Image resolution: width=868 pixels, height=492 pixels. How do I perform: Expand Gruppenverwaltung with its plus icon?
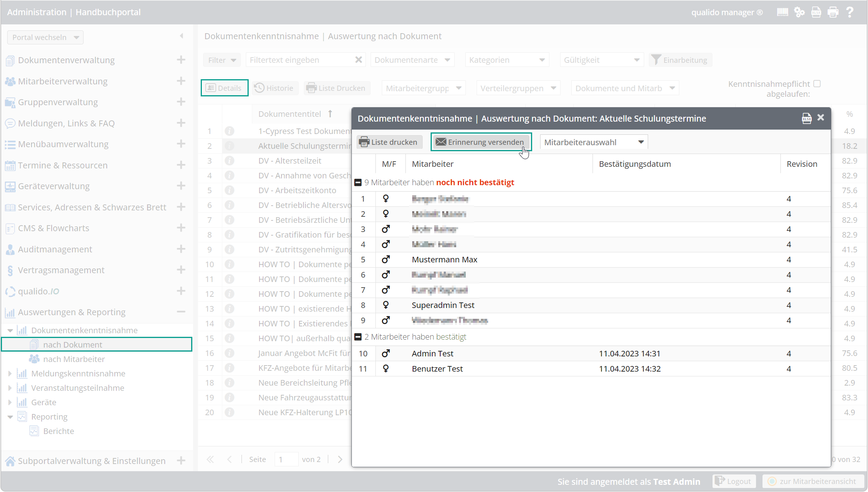pos(181,102)
